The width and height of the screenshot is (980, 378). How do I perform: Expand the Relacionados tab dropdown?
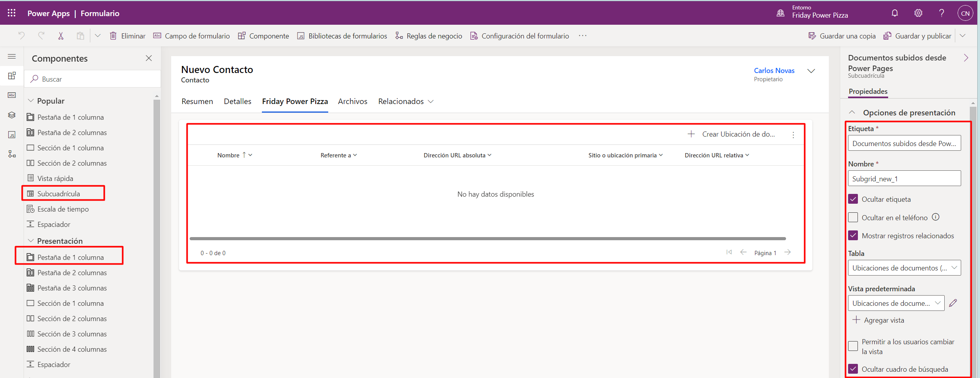(431, 102)
